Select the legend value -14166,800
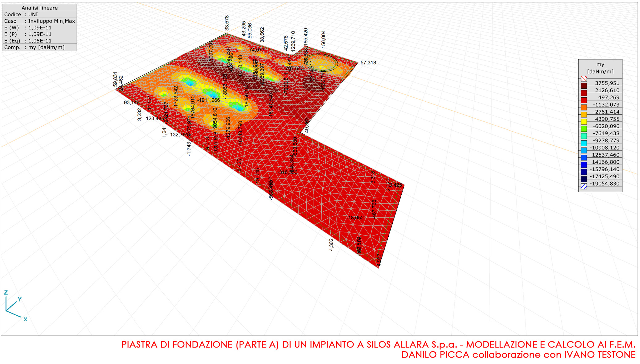 (x=604, y=162)
